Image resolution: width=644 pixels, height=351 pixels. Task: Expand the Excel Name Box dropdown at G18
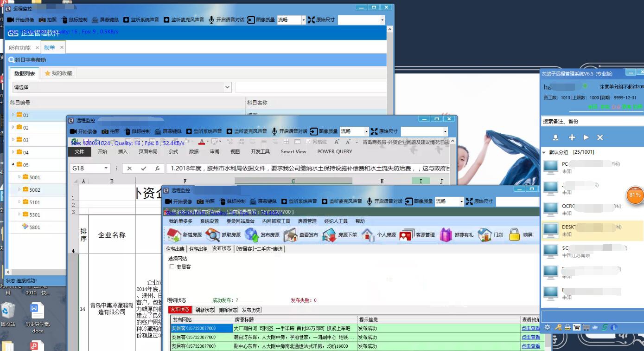pos(106,169)
